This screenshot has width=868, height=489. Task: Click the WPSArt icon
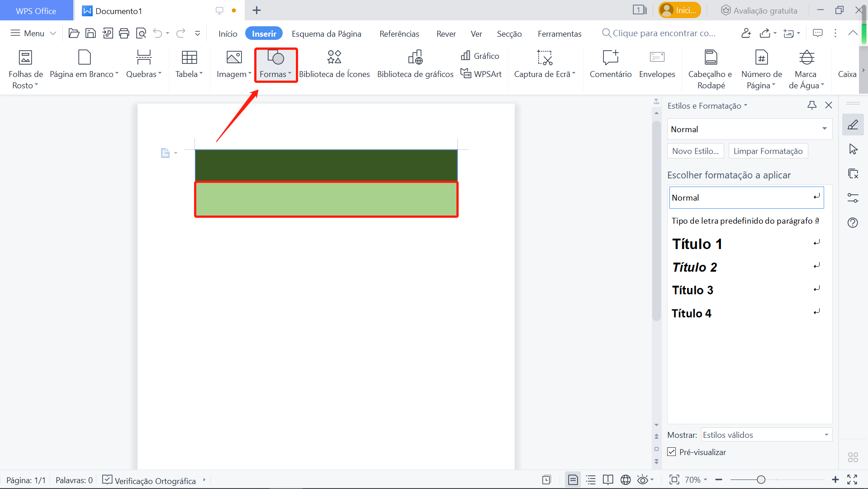pyautogui.click(x=466, y=73)
